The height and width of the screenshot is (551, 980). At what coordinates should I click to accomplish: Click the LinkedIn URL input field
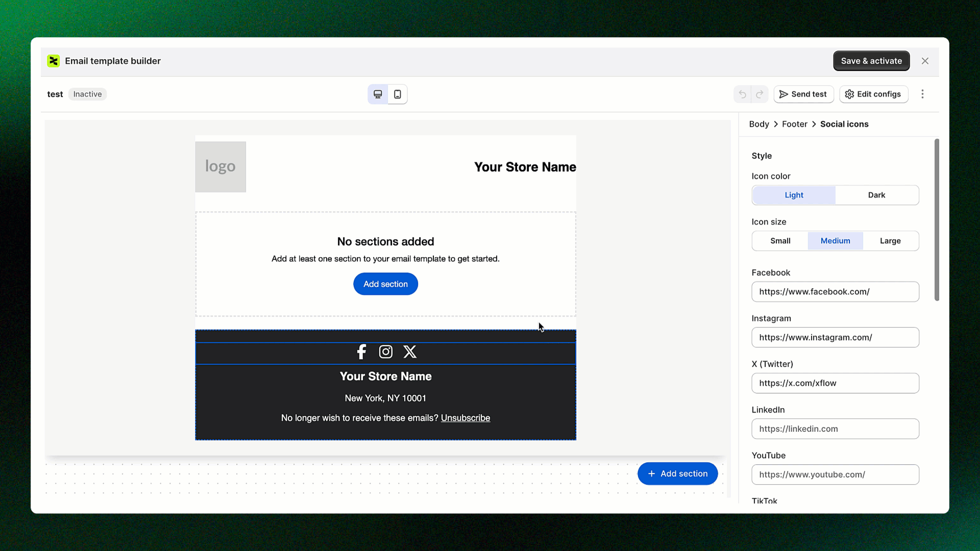pyautogui.click(x=835, y=429)
